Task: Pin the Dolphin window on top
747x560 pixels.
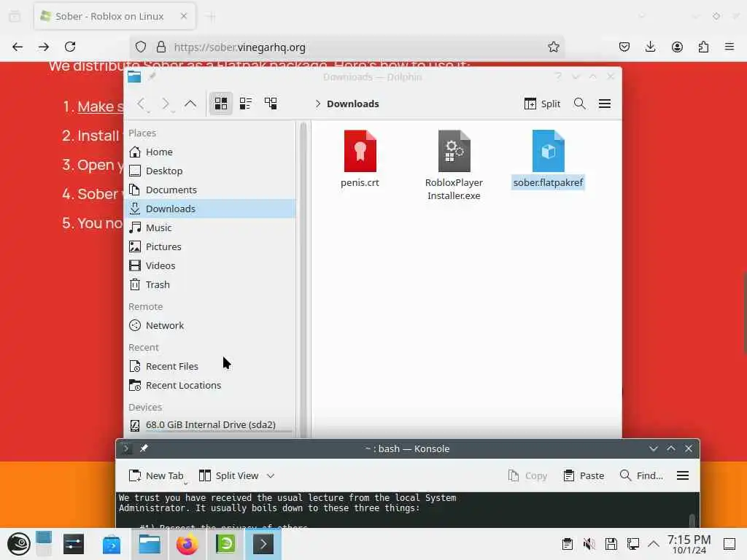Action: coord(152,76)
